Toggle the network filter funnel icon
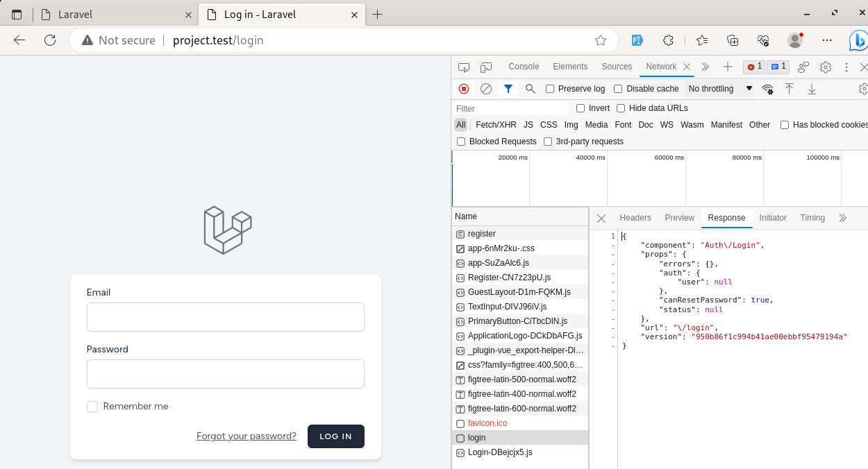Image resolution: width=868 pixels, height=469 pixels. pos(508,89)
